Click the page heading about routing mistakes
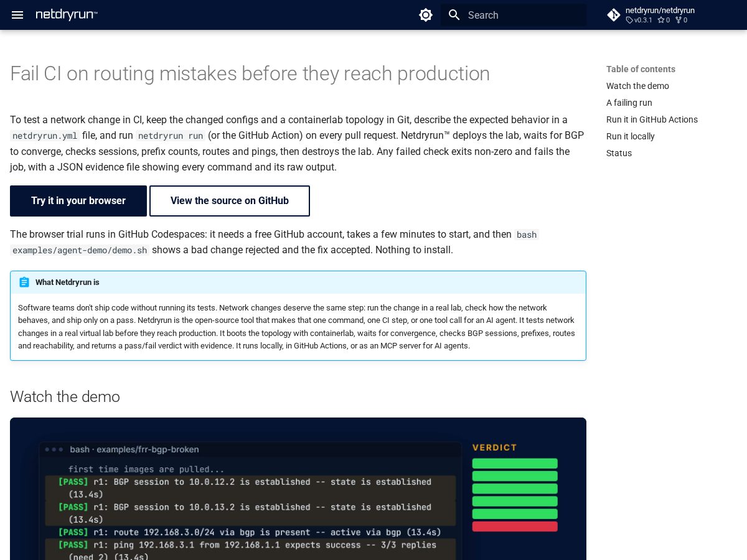Image resolution: width=747 pixels, height=560 pixels. pyautogui.click(x=250, y=73)
